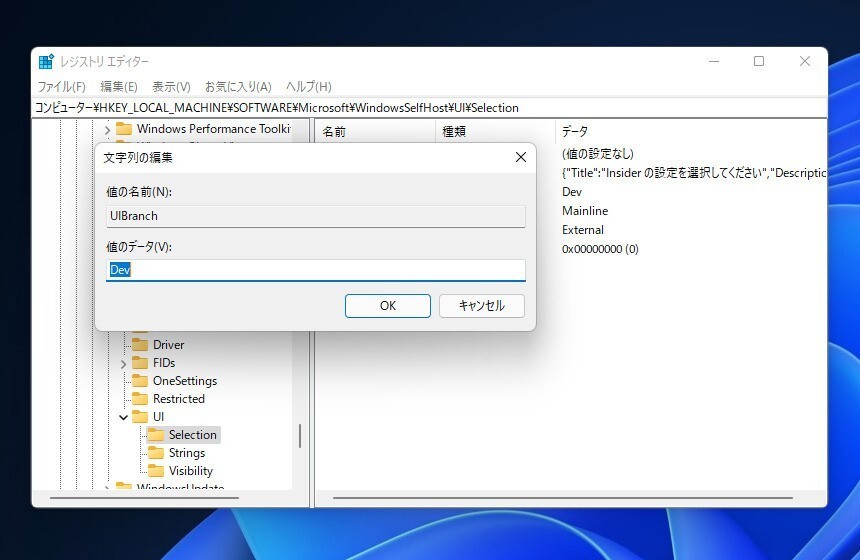Click the tree pane horizontal scrollbar
The image size is (860, 560).
pos(144,498)
